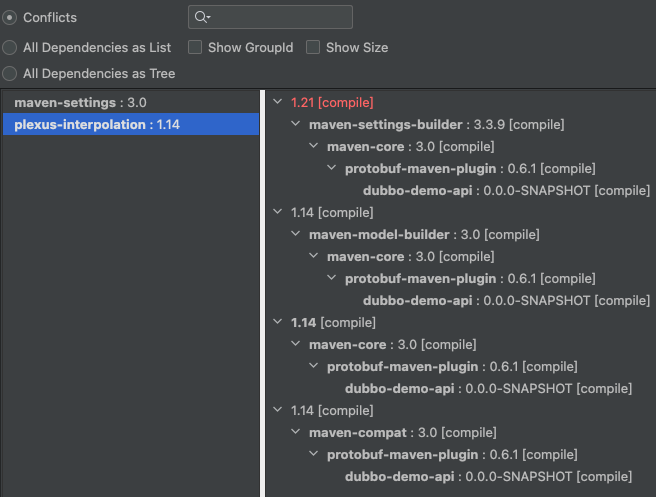The image size is (656, 497).
Task: Switch to All Dependencies as Tree
Action: click(10, 74)
